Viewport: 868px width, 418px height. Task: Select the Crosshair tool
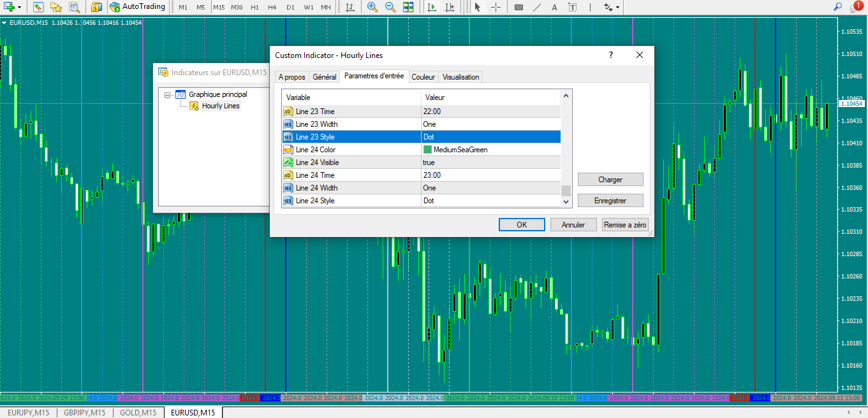coord(496,7)
